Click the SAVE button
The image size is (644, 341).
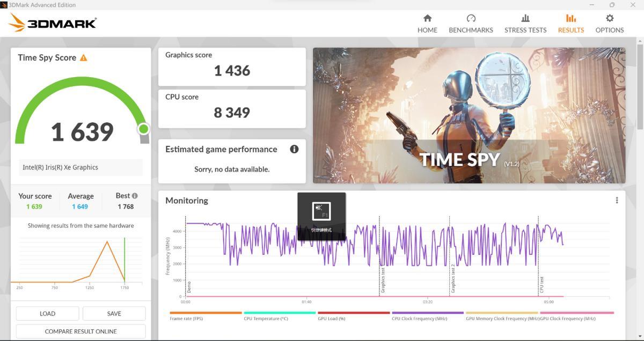(x=114, y=313)
